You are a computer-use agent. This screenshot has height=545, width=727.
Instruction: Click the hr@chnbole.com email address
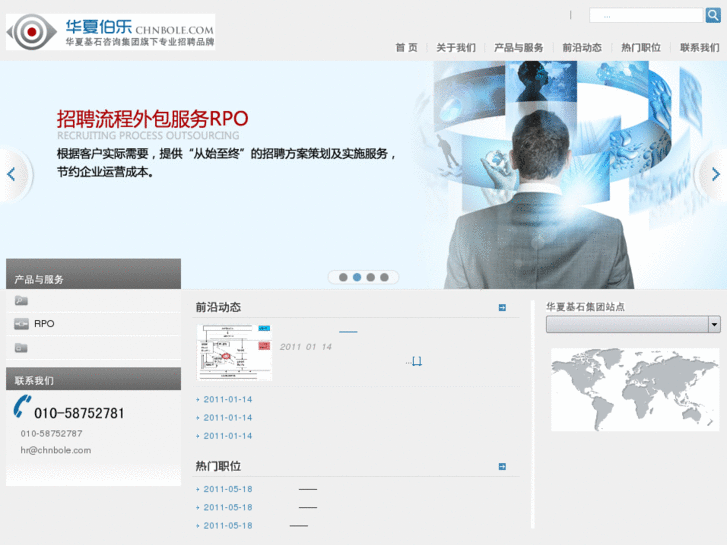click(56, 450)
